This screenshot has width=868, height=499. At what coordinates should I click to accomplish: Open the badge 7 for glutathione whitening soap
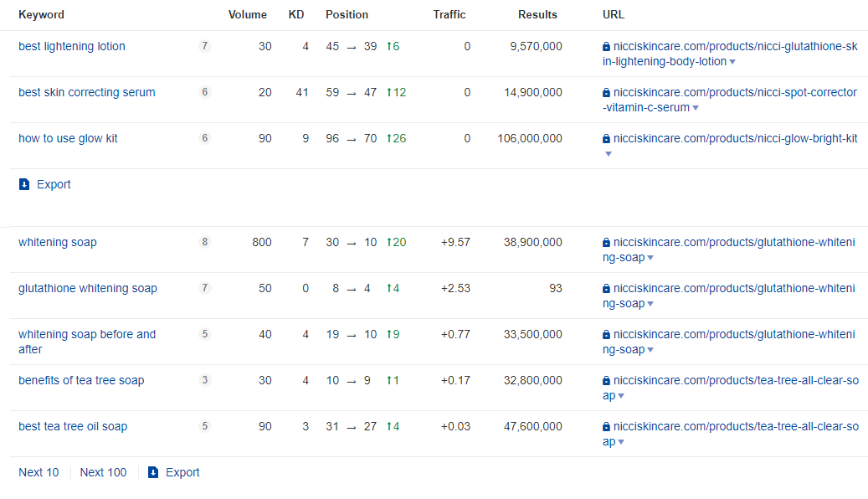(x=205, y=288)
